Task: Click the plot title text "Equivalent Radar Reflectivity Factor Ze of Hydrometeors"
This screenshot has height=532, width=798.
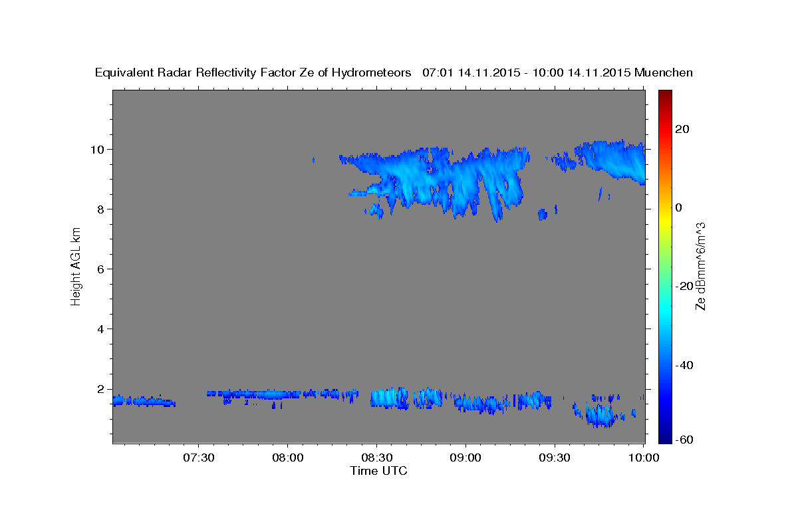Action: (x=253, y=73)
